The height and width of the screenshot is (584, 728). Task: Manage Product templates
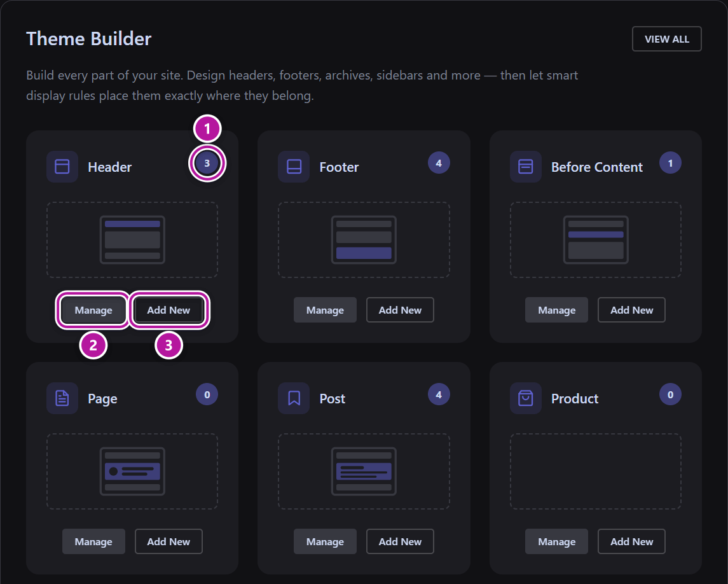[x=557, y=541]
